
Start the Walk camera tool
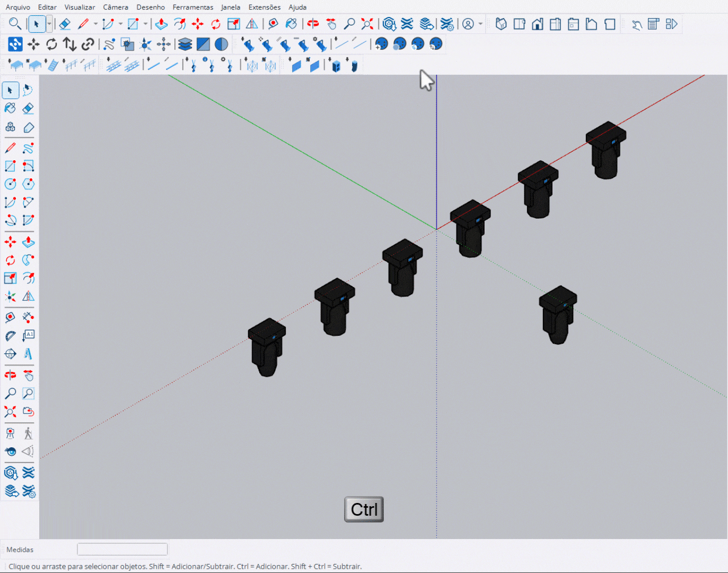[29, 433]
